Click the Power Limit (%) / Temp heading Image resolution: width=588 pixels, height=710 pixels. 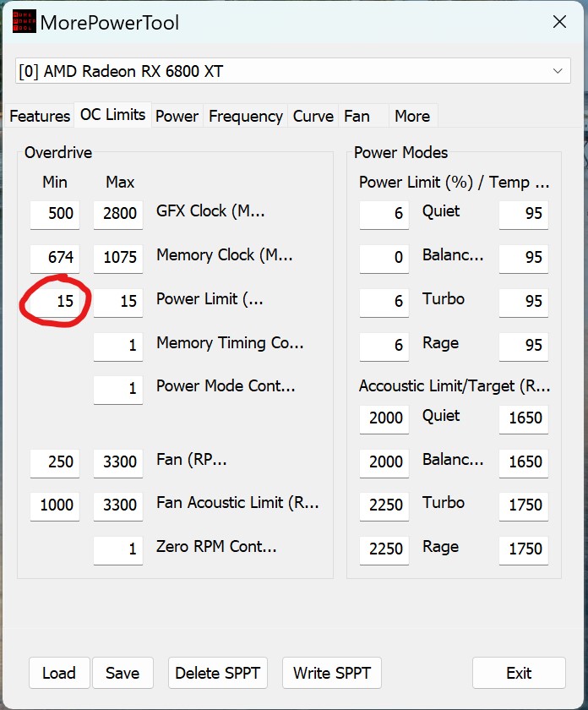454,183
